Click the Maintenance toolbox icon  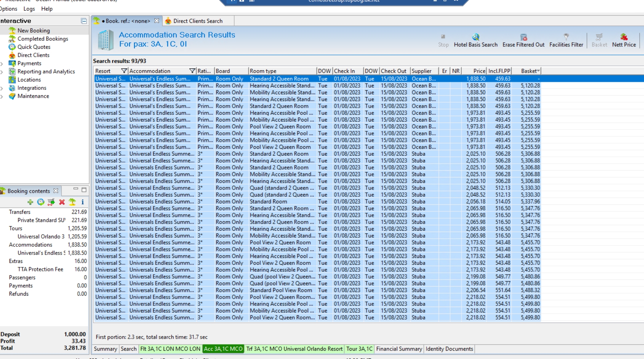pyautogui.click(x=12, y=96)
